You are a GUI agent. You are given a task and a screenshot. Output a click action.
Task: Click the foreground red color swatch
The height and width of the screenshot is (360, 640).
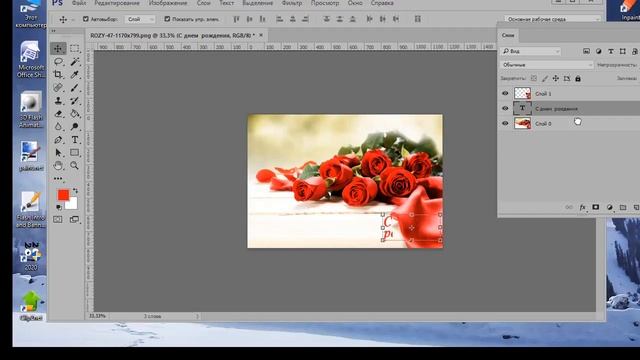(63, 195)
